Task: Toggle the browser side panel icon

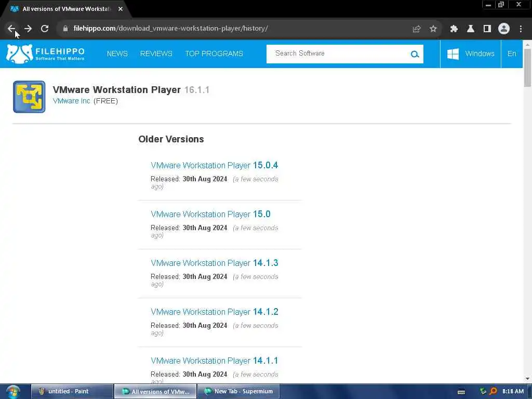Action: click(487, 29)
